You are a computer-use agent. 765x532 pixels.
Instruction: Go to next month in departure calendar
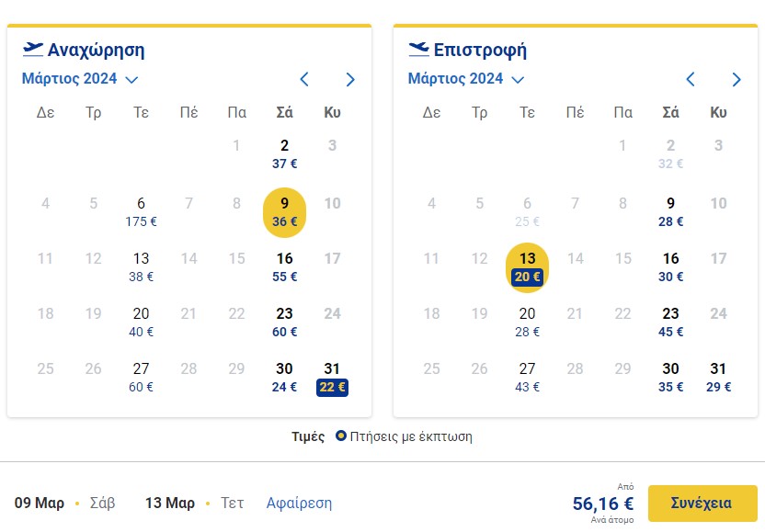[x=349, y=79]
